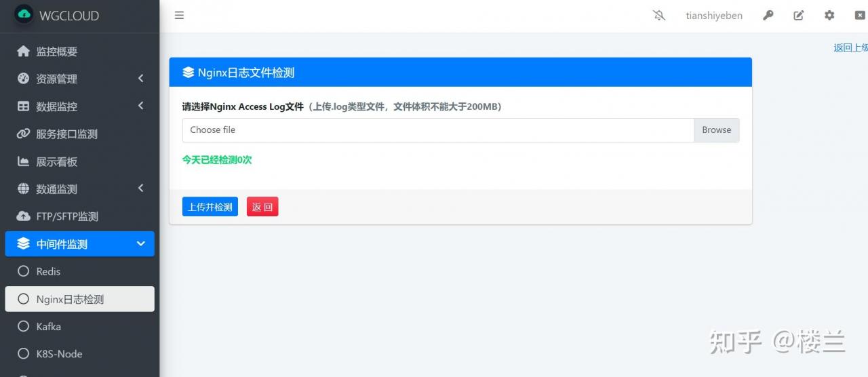Click the logout icon at top right

(860, 15)
